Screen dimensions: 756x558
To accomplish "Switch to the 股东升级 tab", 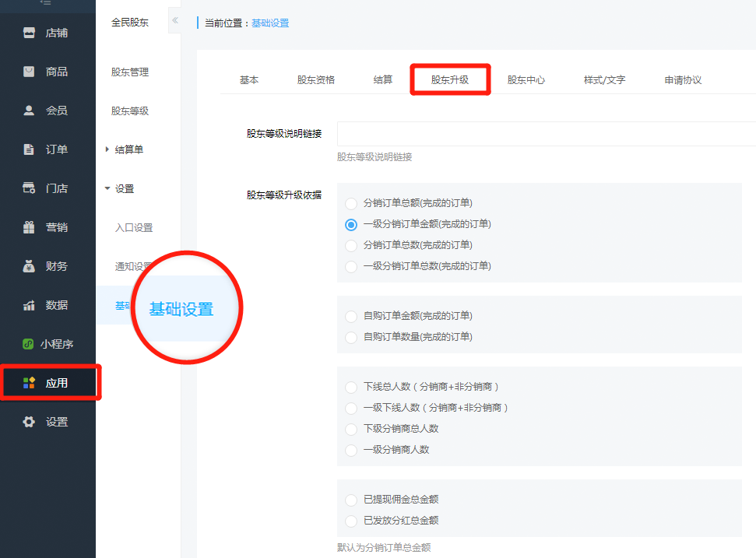I will pos(450,80).
